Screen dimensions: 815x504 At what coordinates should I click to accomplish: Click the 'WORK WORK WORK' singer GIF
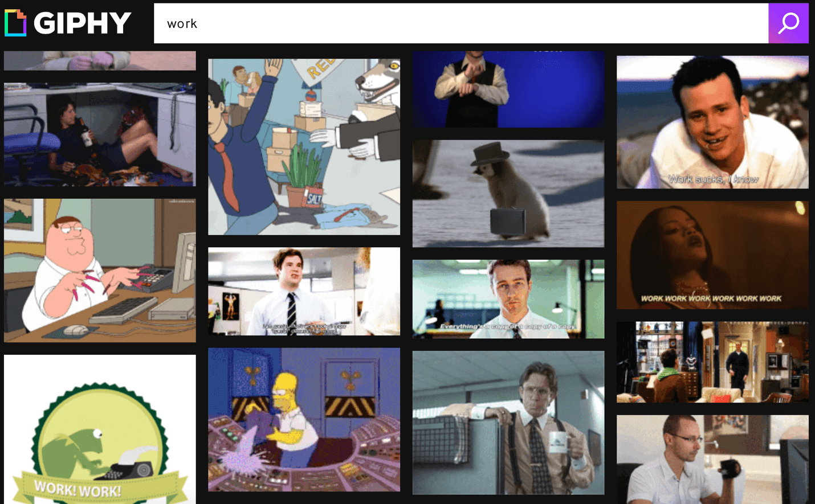[712, 255]
